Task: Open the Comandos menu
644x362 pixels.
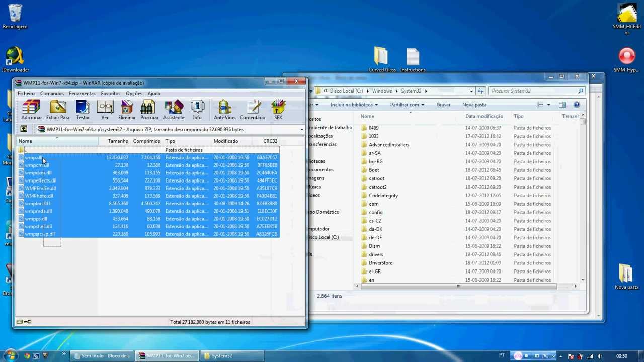Action: 52,93
